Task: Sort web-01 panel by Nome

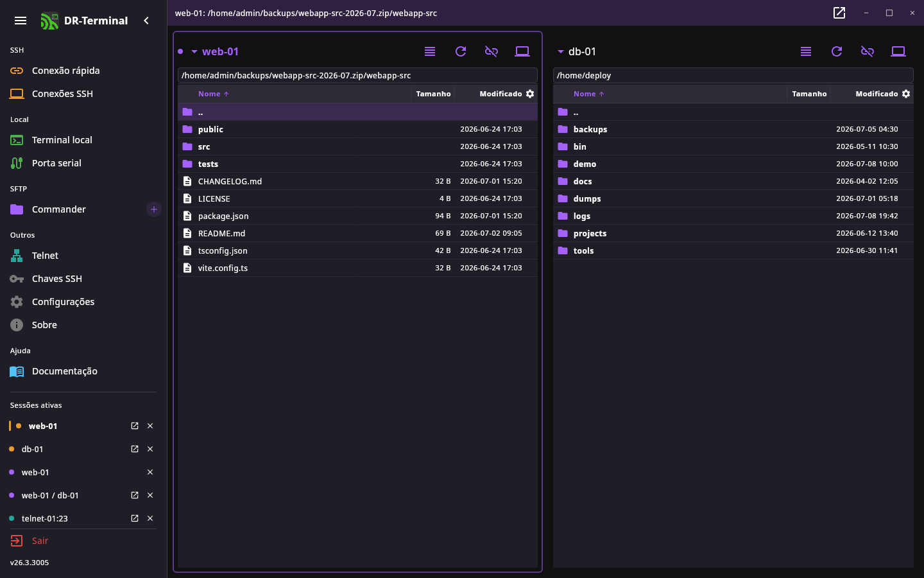Action: (x=213, y=94)
